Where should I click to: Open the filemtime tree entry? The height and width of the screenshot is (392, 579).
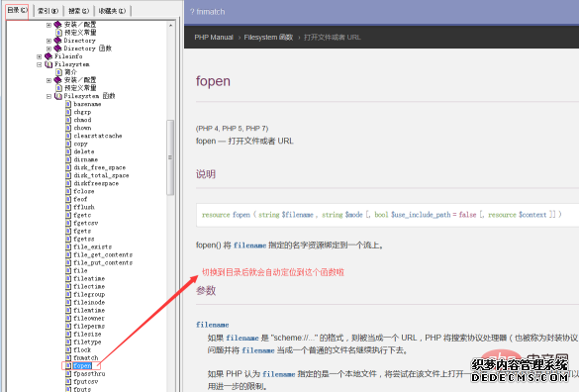coord(89,311)
